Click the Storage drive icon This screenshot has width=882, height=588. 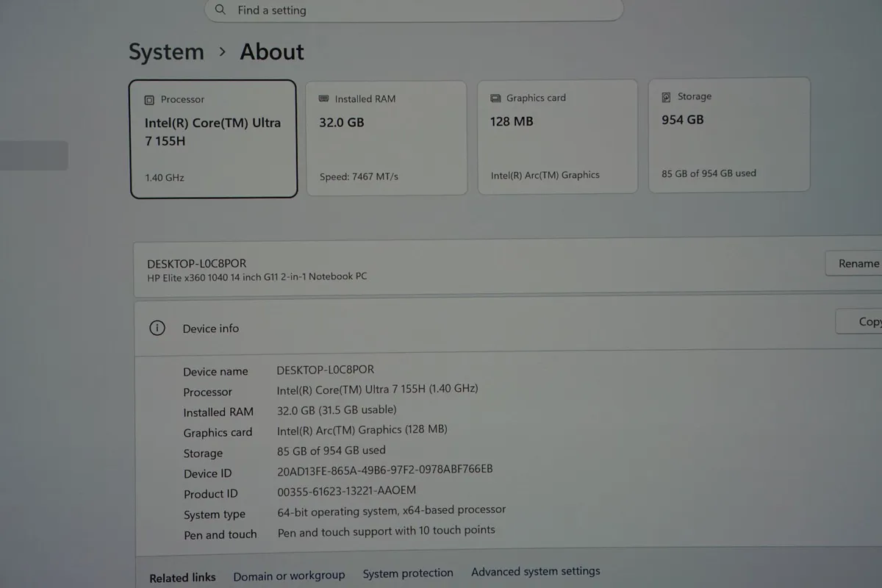(667, 96)
